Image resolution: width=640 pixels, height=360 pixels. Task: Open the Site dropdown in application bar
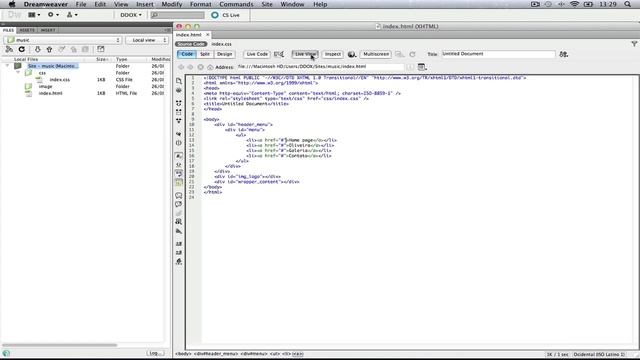pos(72,15)
